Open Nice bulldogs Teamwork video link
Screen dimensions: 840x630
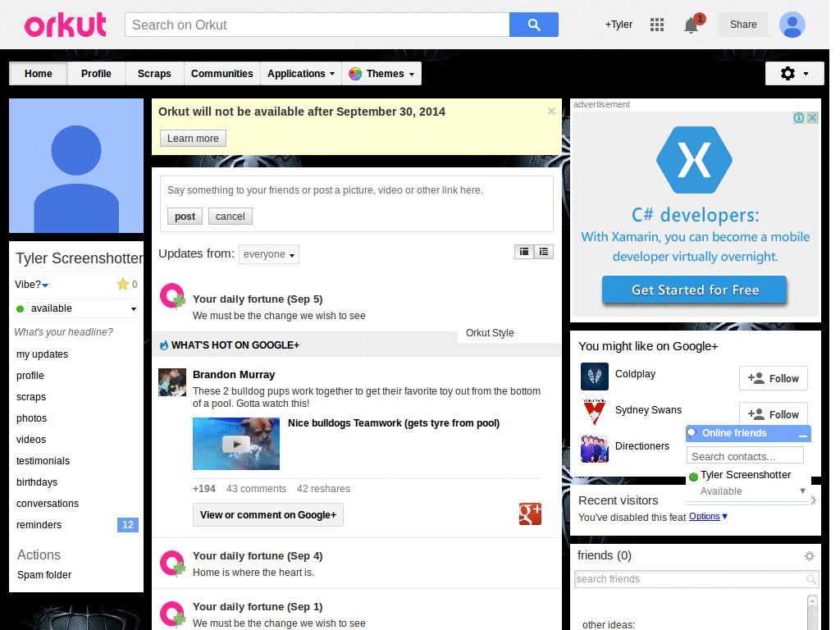394,423
